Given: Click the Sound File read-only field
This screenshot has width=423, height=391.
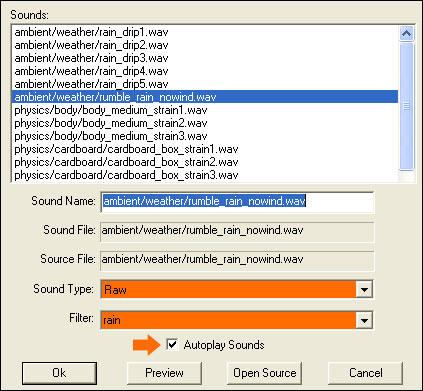Looking at the screenshot, I should click(237, 231).
